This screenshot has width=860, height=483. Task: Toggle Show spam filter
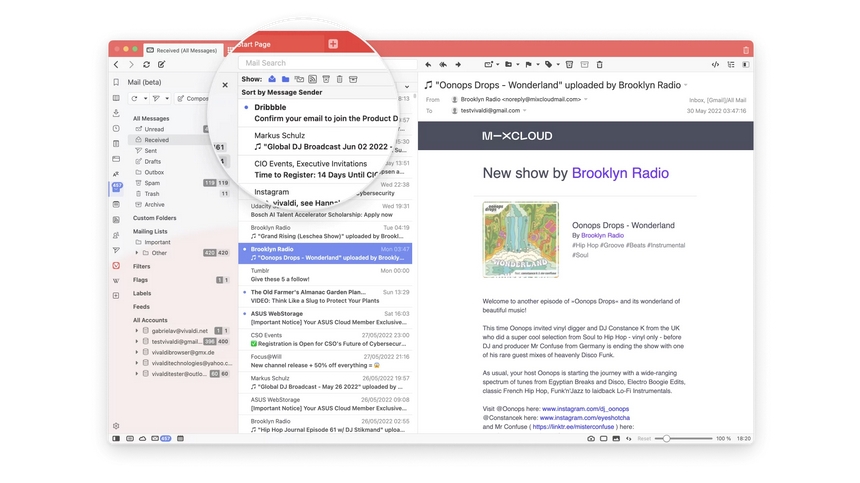click(326, 79)
